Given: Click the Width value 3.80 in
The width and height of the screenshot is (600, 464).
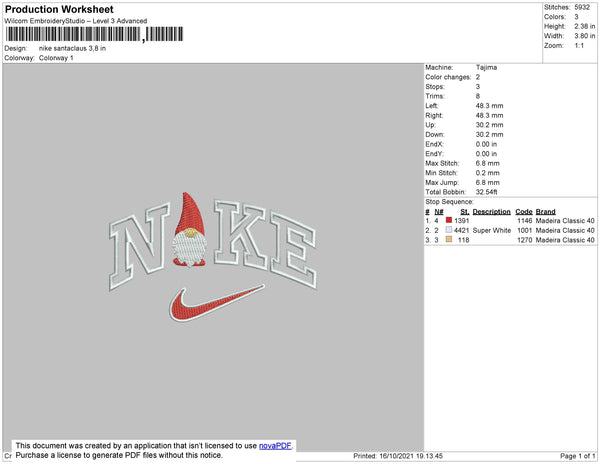Looking at the screenshot, I should pos(585,36).
